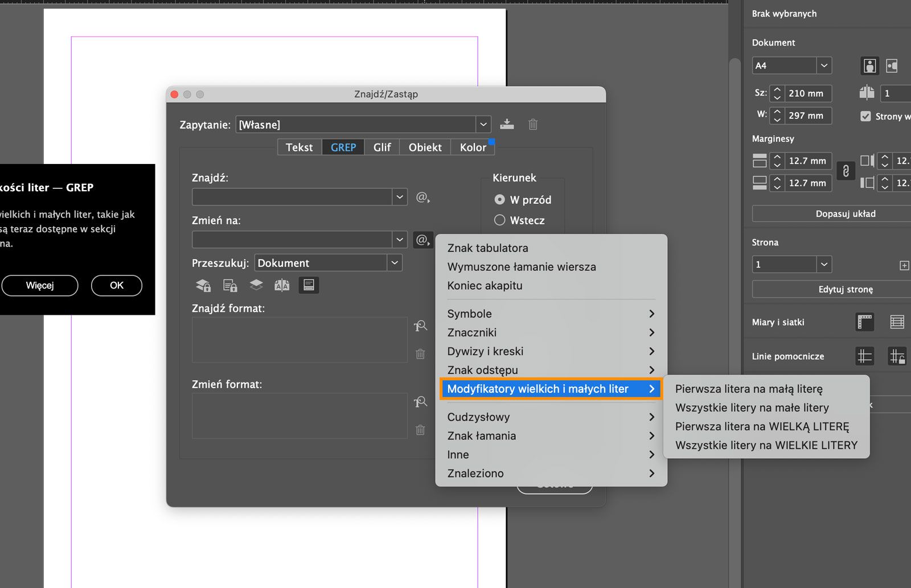911x588 pixels.
Task: Expand the Dywizy i kreski submenu
Action: click(551, 351)
